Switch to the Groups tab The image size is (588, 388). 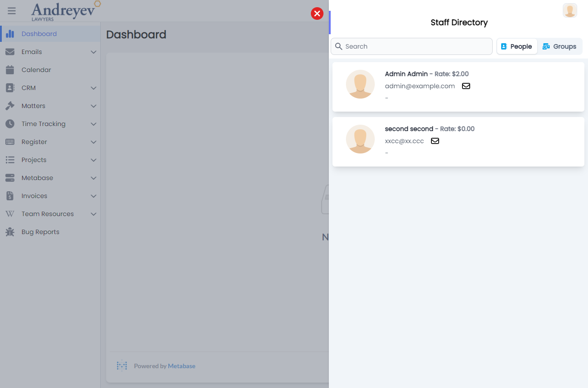(559, 46)
